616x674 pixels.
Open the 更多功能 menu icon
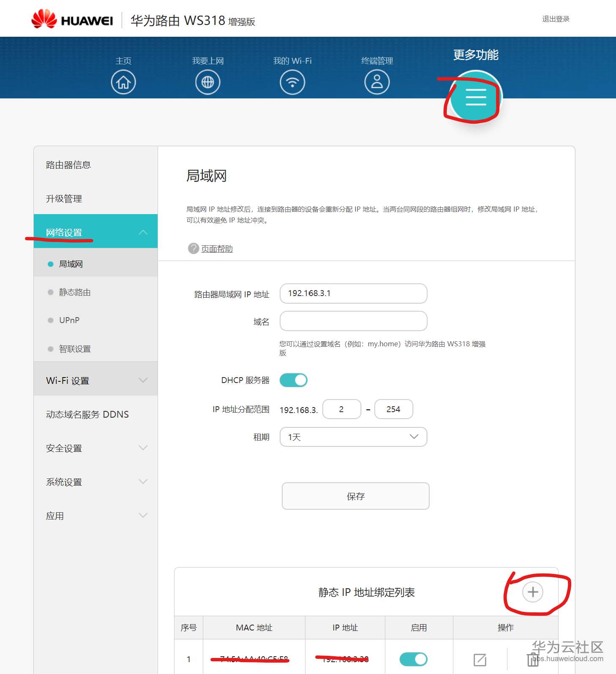point(476,97)
